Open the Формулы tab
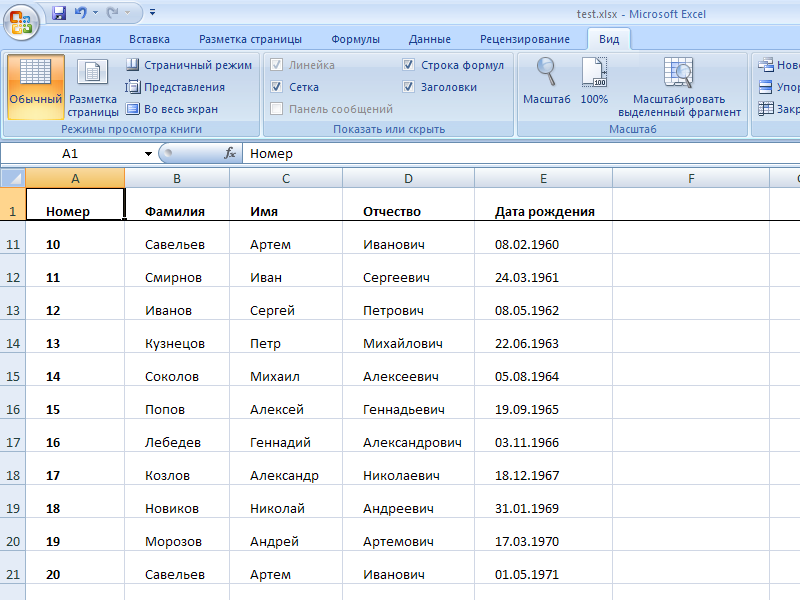800x600 pixels. (355, 39)
